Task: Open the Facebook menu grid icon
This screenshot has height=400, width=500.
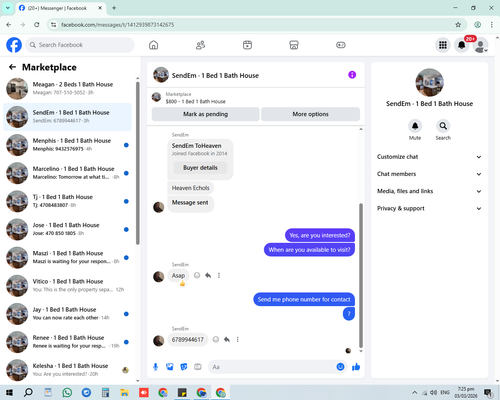Action: tap(443, 45)
